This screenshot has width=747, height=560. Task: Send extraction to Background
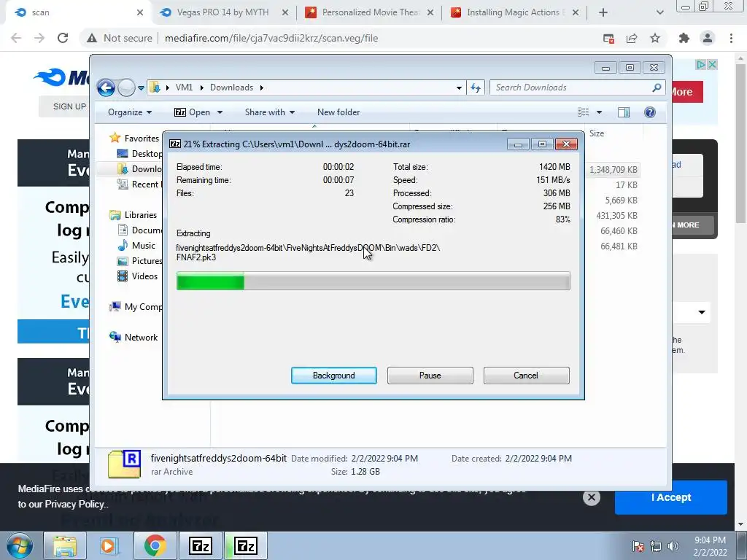[x=334, y=376]
